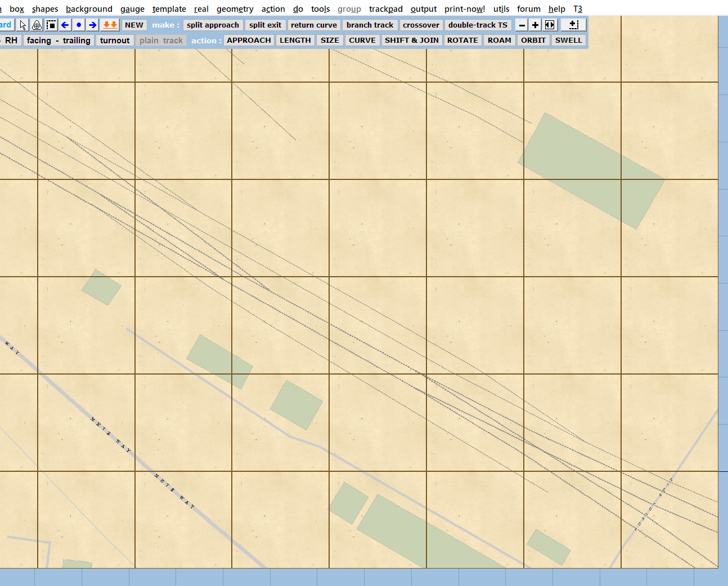Click the minus zoom-out icon
The image size is (728, 586).
point(522,25)
